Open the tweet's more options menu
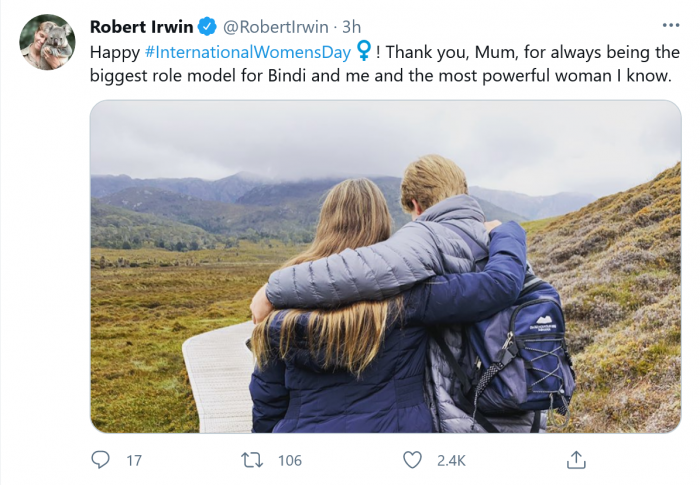The height and width of the screenshot is (485, 700). [670, 25]
